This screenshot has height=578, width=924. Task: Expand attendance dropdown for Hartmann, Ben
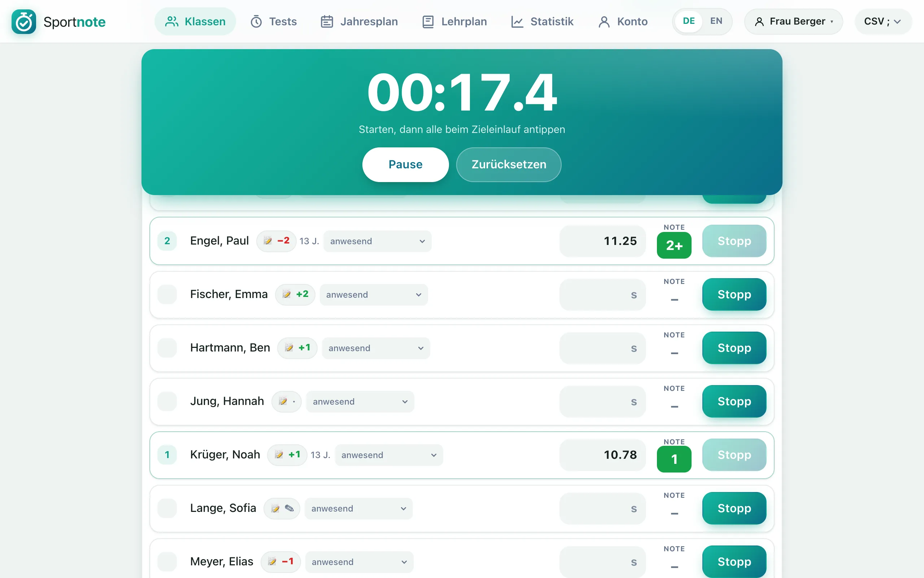point(376,348)
